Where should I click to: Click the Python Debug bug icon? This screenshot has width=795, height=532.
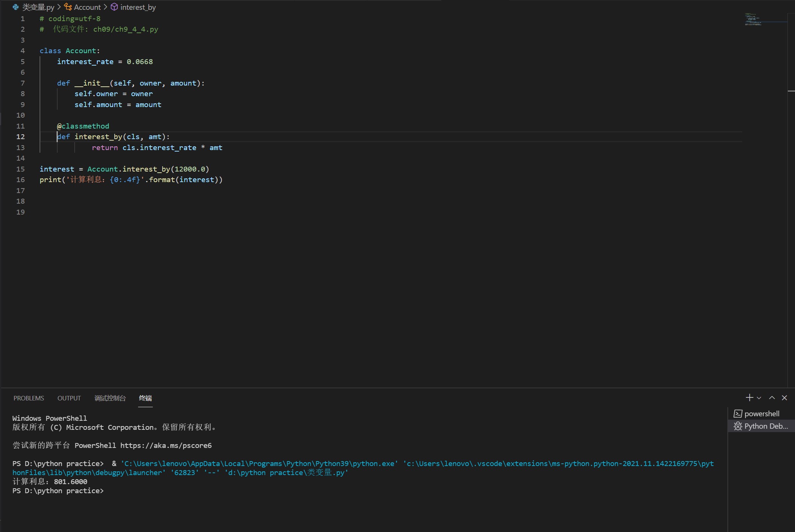pyautogui.click(x=738, y=426)
